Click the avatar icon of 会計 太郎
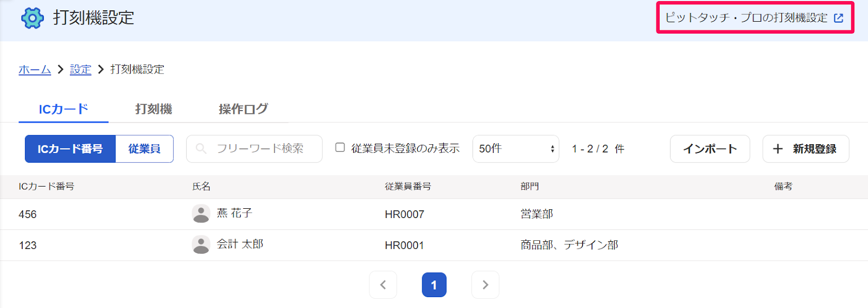 (201, 245)
